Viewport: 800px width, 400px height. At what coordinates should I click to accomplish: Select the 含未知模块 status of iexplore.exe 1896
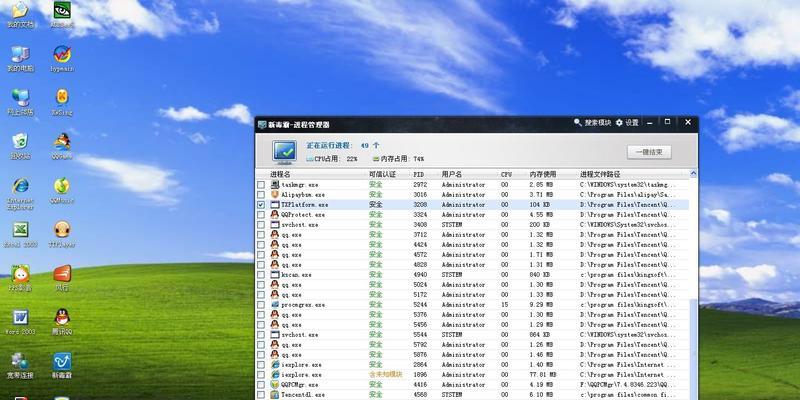(x=385, y=374)
